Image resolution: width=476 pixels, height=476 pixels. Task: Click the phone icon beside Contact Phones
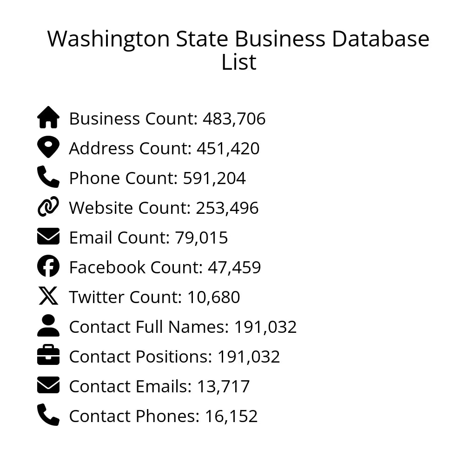click(48, 415)
